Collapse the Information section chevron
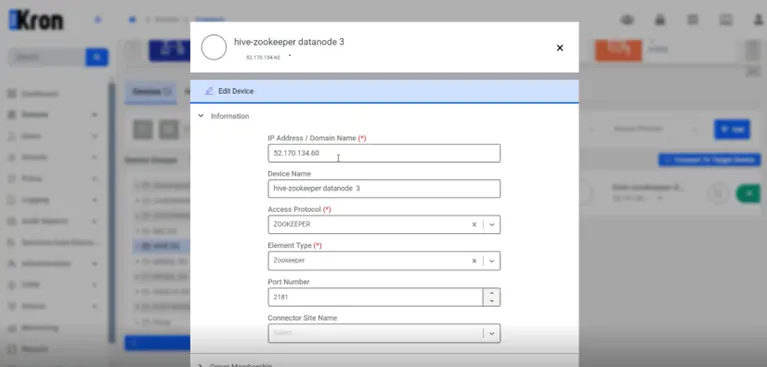The image size is (767, 367). (201, 116)
